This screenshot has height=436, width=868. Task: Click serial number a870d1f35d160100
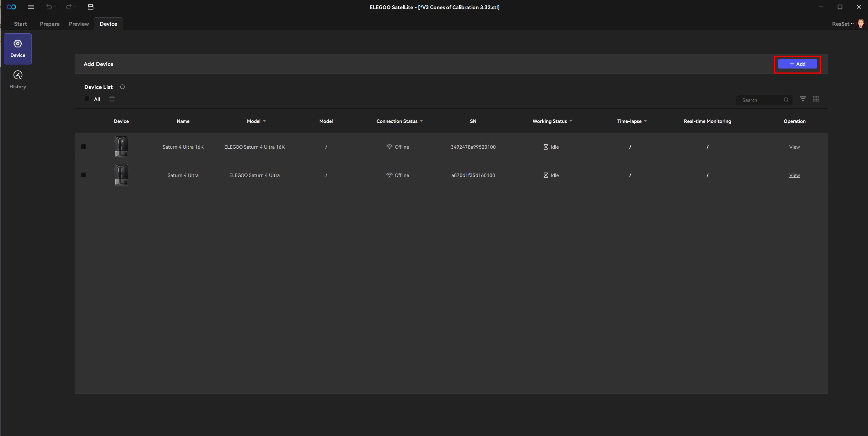tap(473, 175)
